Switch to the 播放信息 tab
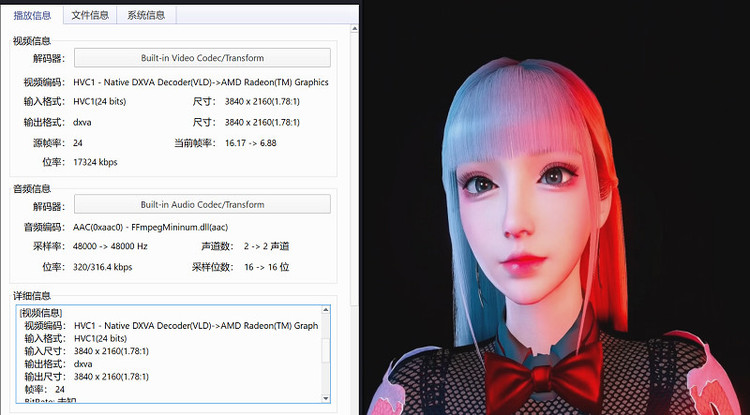Image resolution: width=750 pixels, height=415 pixels. [32, 15]
